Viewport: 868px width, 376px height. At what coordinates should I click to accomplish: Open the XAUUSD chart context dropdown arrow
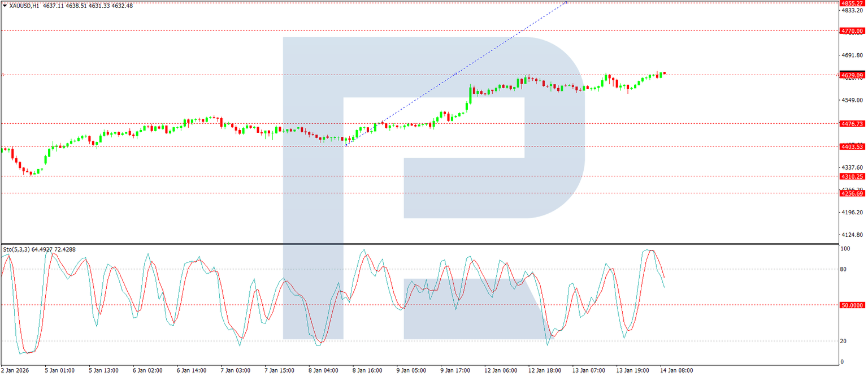[6, 4]
